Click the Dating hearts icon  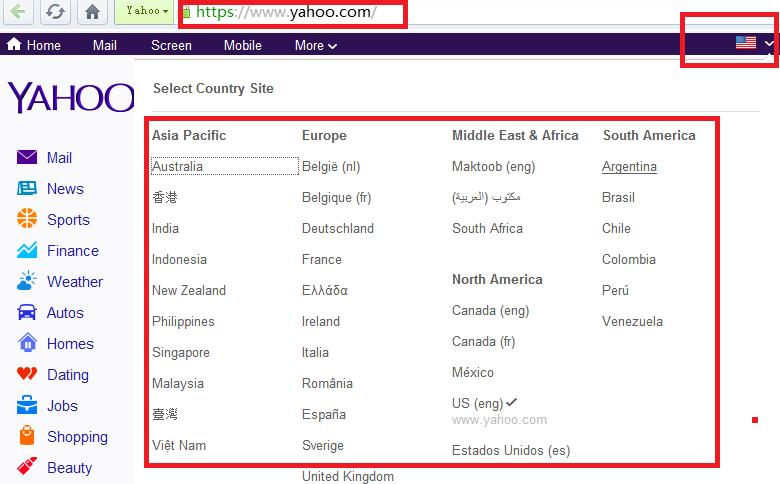pyautogui.click(x=27, y=373)
